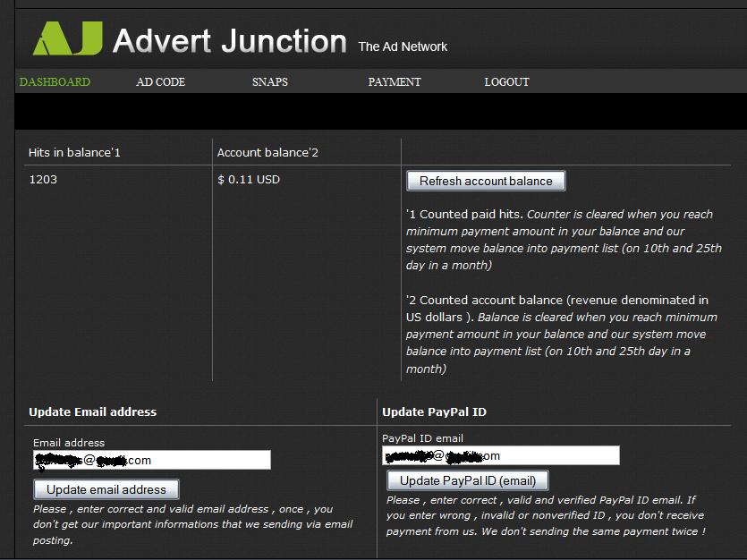Click The Ad Network tagline
This screenshot has height=560, width=747.
(x=403, y=47)
